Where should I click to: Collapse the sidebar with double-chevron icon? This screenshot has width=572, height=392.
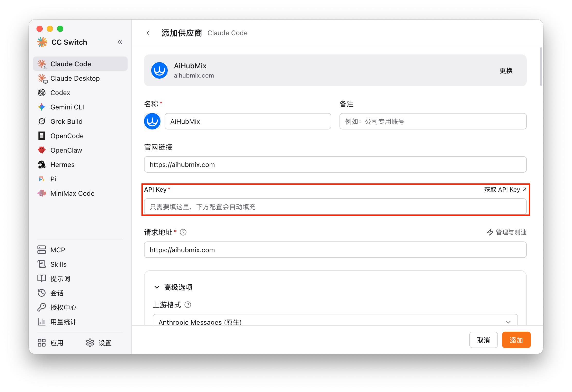[120, 42]
